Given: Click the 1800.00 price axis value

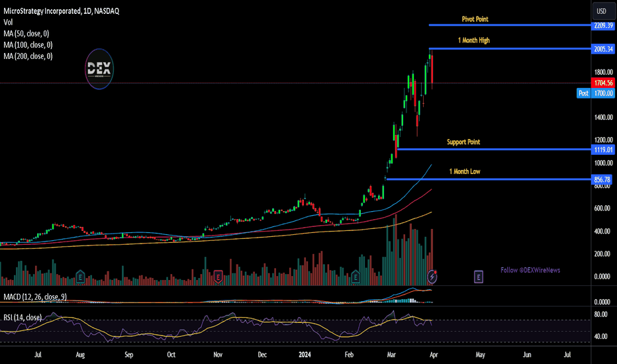Looking at the screenshot, I should tap(604, 72).
